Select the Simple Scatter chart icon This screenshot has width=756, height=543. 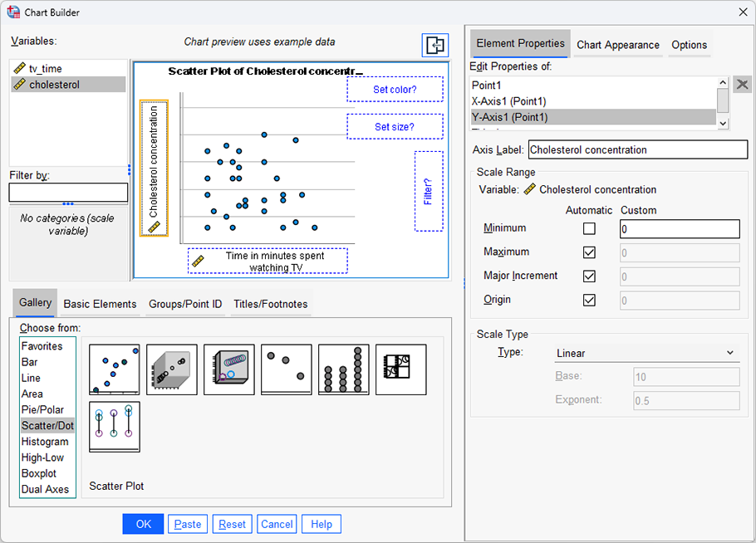(x=114, y=369)
